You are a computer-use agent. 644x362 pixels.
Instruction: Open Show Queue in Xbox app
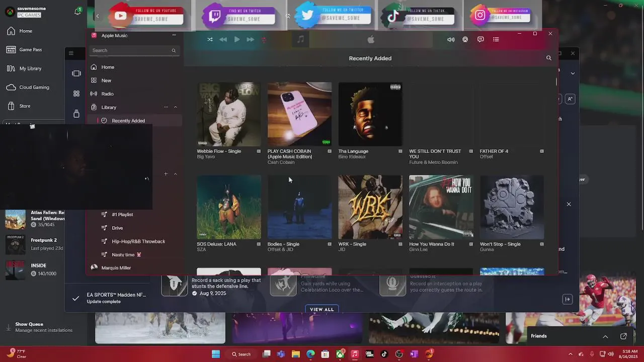click(x=39, y=327)
